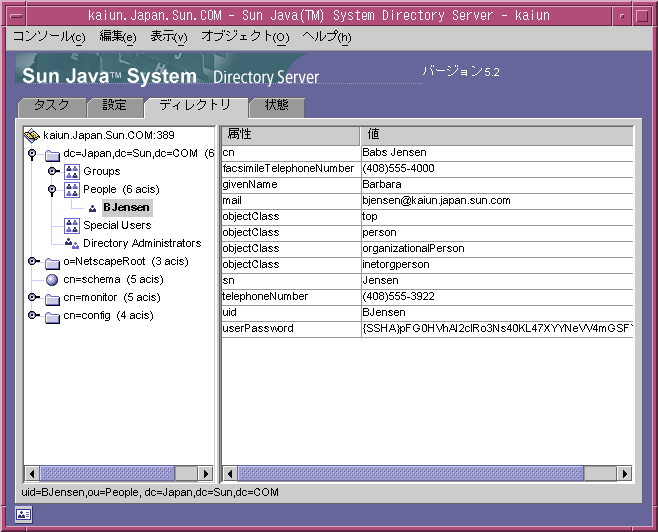Image resolution: width=658 pixels, height=532 pixels.
Task: Expand the cn=config node
Action: pyautogui.click(x=33, y=315)
